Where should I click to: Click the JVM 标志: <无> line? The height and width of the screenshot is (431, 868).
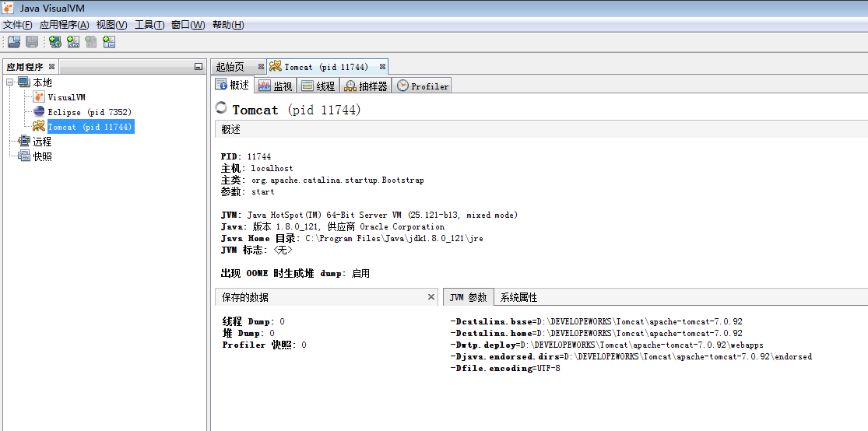pyautogui.click(x=256, y=250)
